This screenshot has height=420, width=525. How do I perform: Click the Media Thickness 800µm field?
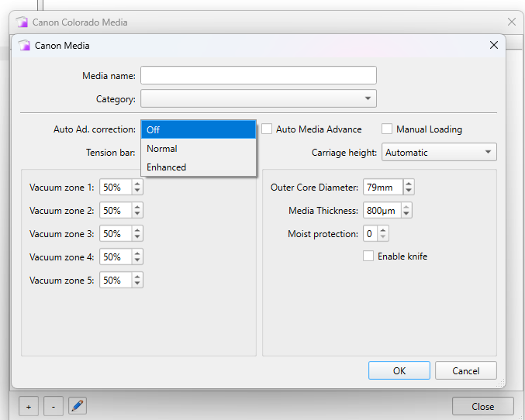pyautogui.click(x=382, y=210)
